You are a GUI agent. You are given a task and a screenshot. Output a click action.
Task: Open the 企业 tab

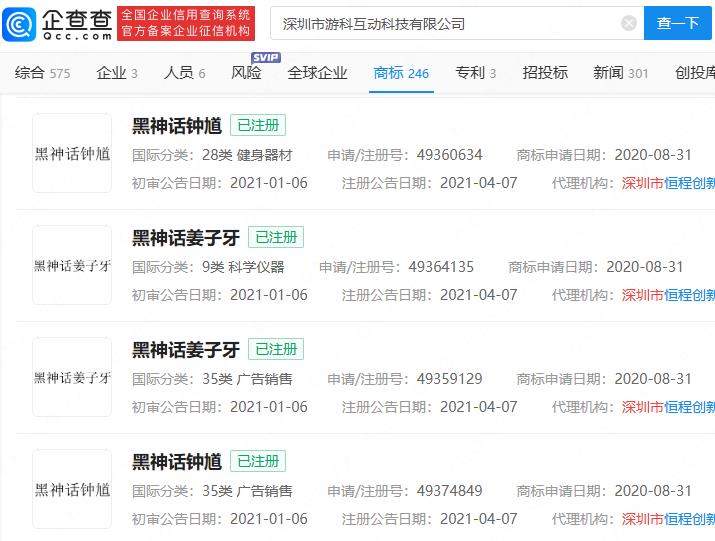coord(117,73)
